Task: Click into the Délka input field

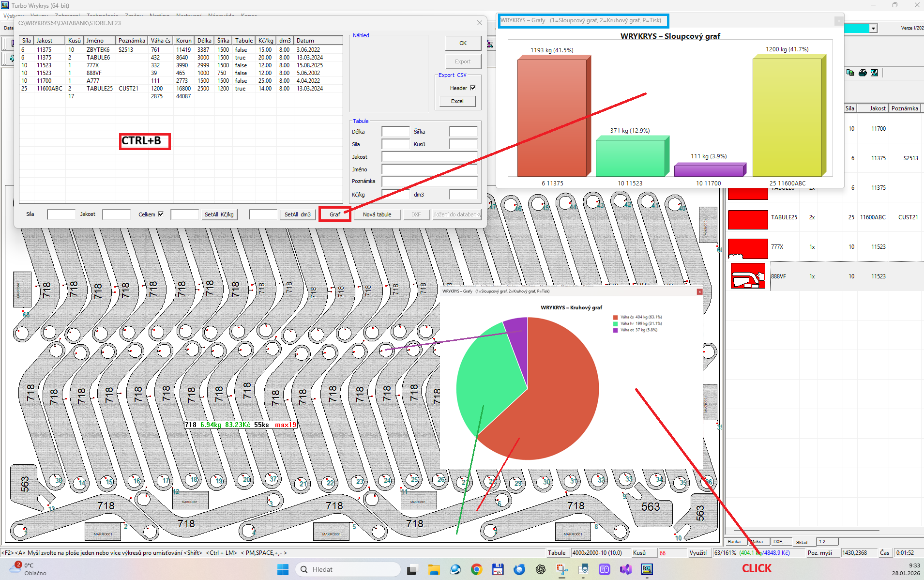Action: [x=395, y=132]
